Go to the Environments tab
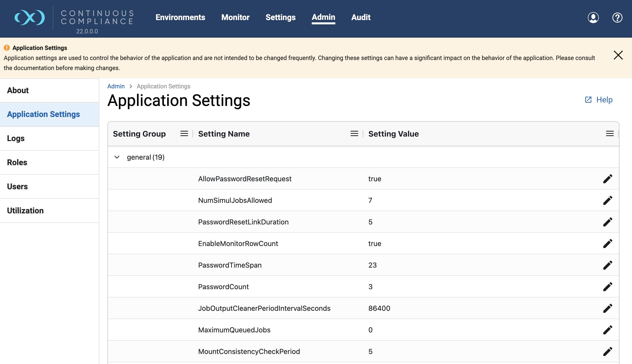The width and height of the screenshot is (632, 364). tap(180, 17)
